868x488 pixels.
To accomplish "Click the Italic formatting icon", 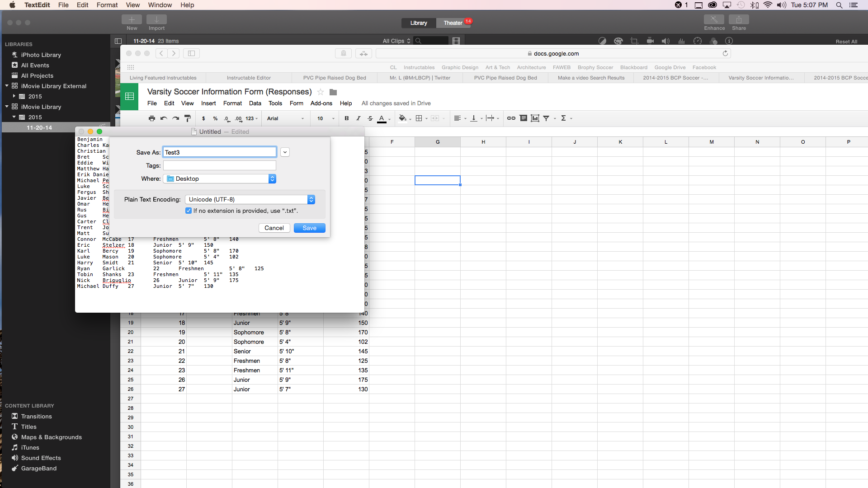I will (358, 117).
